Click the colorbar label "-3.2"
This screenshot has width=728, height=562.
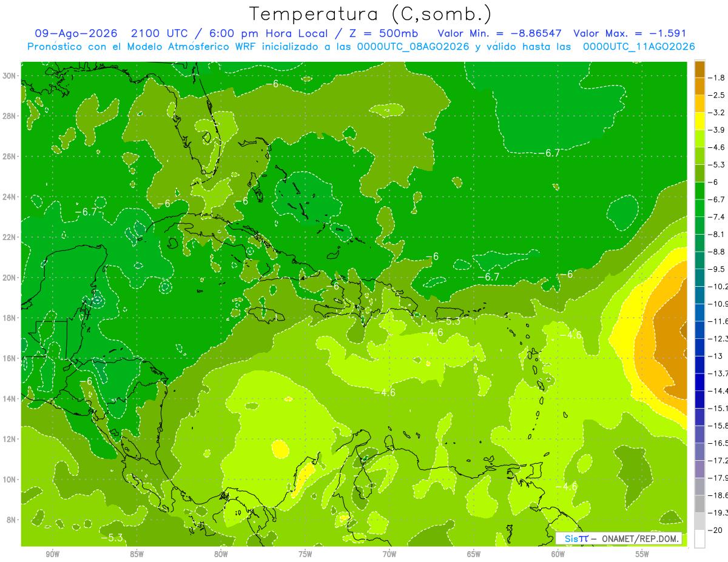[718, 113]
